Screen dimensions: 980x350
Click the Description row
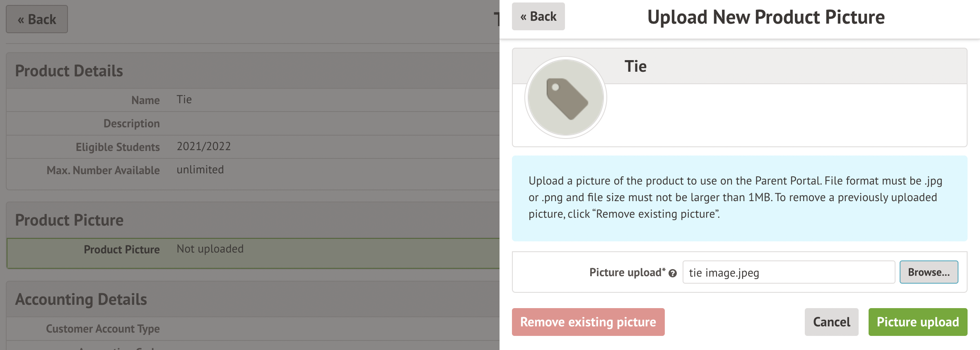253,124
